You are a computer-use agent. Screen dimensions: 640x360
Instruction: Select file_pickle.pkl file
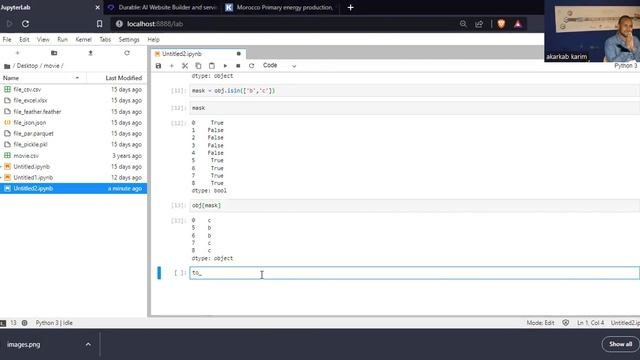73,144
